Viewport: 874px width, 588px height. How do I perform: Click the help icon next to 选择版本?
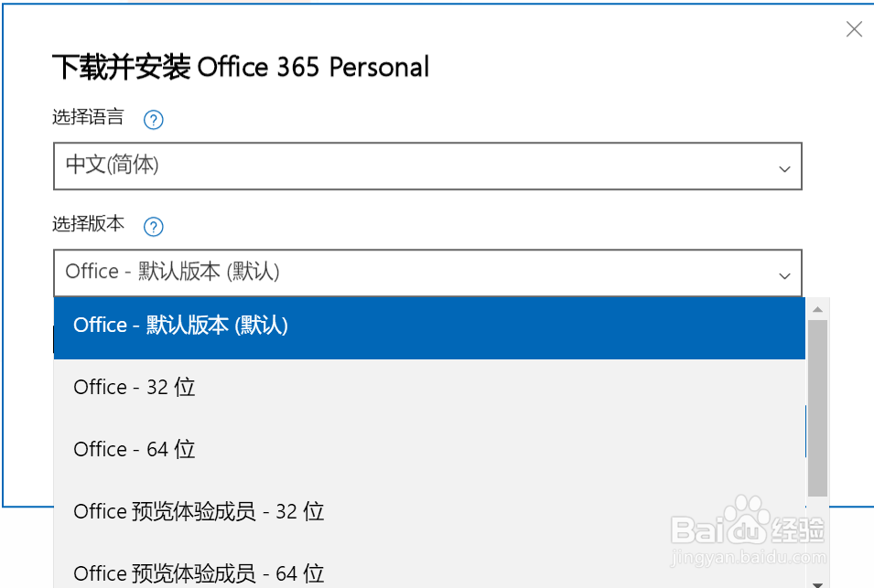153,226
